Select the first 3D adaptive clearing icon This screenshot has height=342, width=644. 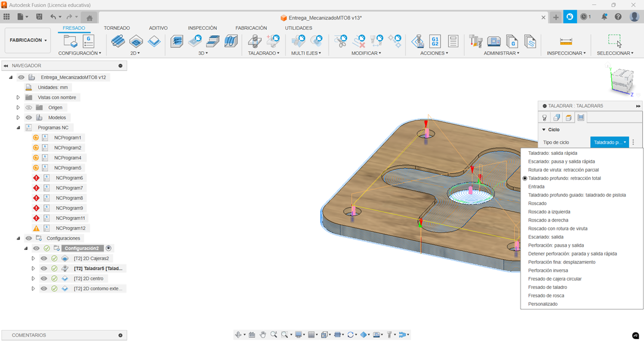point(177,41)
